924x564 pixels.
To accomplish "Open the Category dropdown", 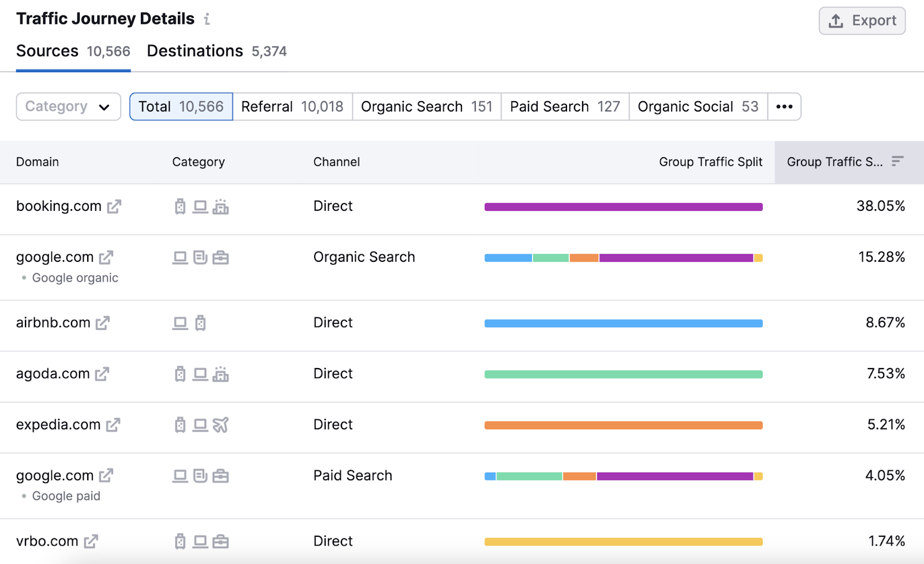I will [x=68, y=106].
